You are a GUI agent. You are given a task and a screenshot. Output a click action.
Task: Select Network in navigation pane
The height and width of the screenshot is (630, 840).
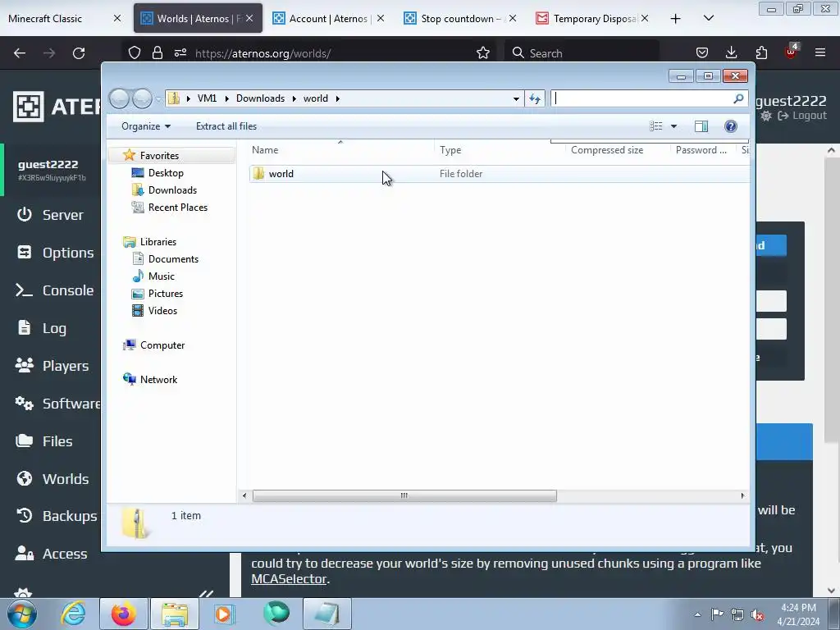pyautogui.click(x=158, y=379)
